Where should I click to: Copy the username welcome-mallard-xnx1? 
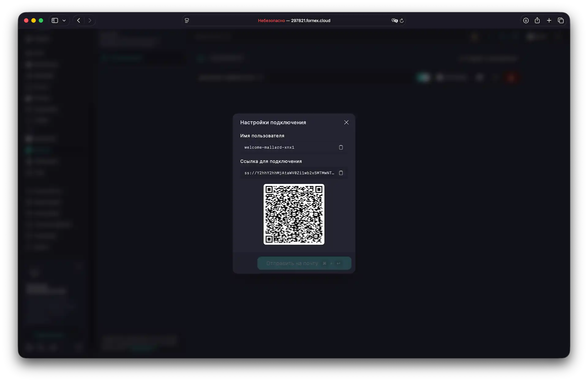[341, 147]
